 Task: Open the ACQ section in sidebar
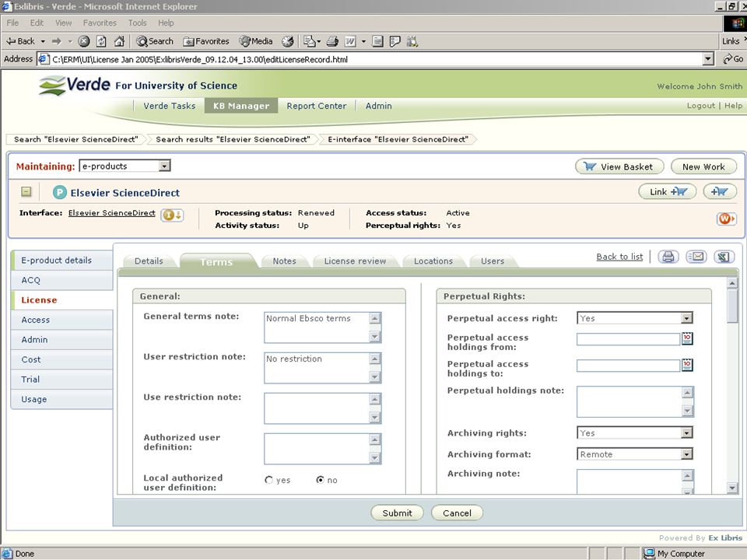(62, 280)
